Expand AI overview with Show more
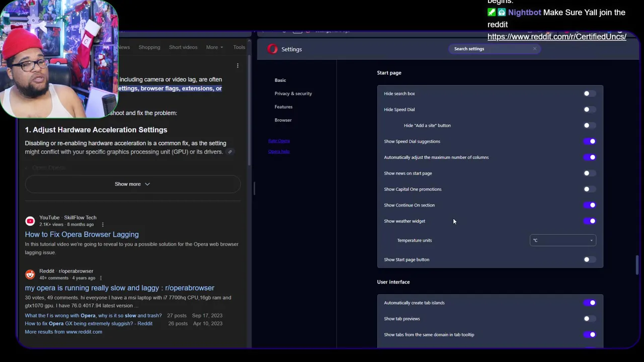 [132, 184]
